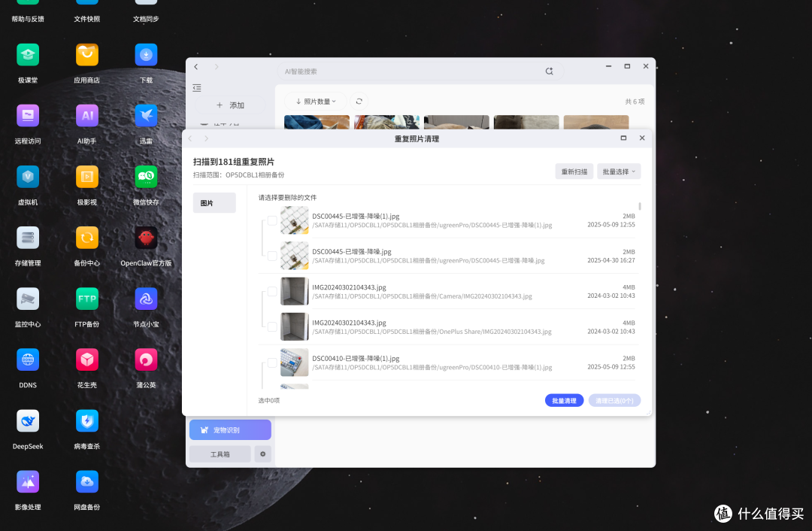The image size is (812, 531).
Task: Open thumbnail of Camera IMG20240302104343.jpg
Action: point(295,291)
